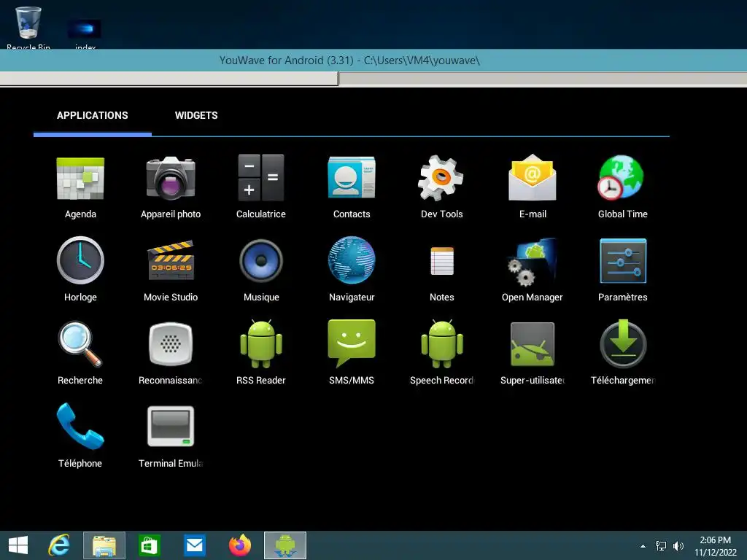Open the network status tray icon
Viewport: 747px width, 560px height.
tap(661, 546)
